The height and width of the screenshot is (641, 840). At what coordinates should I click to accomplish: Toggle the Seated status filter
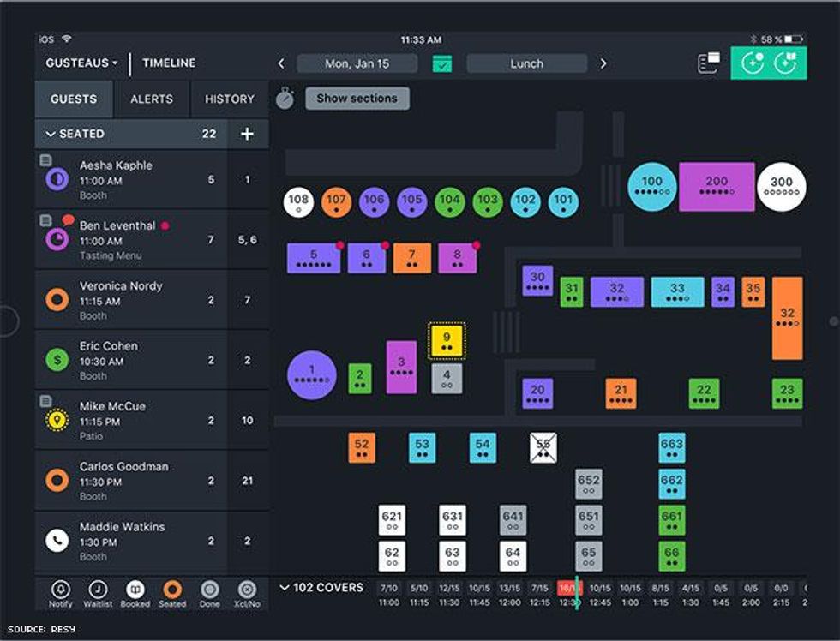tap(172, 590)
